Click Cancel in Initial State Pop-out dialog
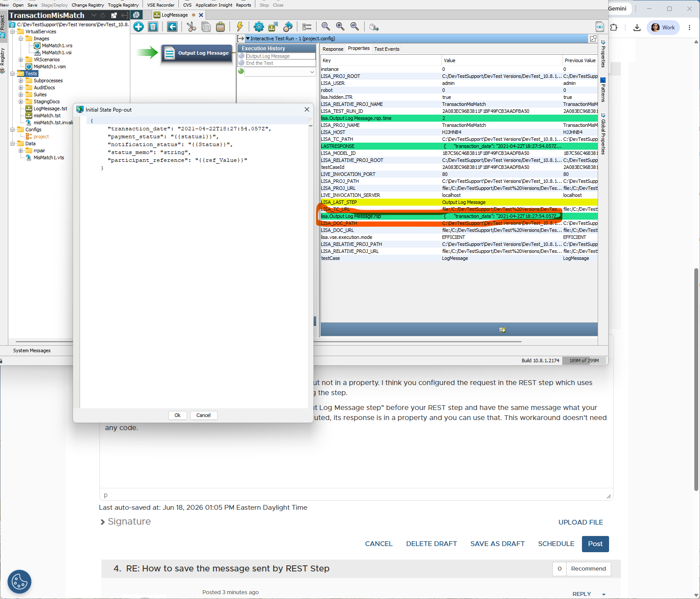This screenshot has width=700, height=599. pyautogui.click(x=203, y=415)
